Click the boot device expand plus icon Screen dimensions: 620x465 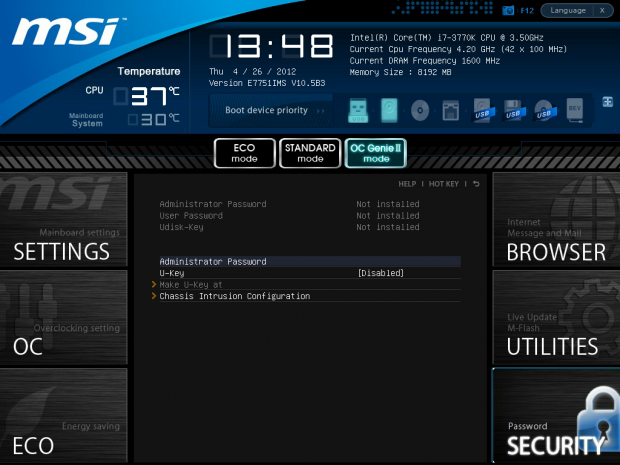[x=607, y=102]
